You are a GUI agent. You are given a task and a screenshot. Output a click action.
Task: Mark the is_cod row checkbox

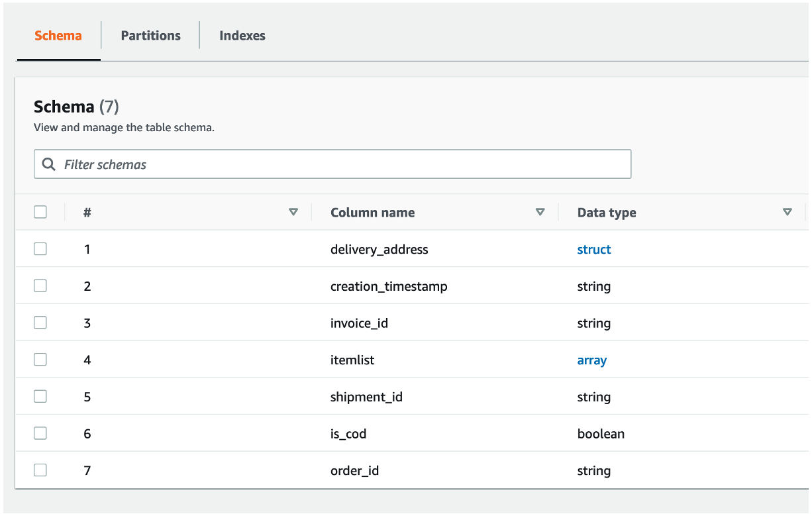(40, 433)
